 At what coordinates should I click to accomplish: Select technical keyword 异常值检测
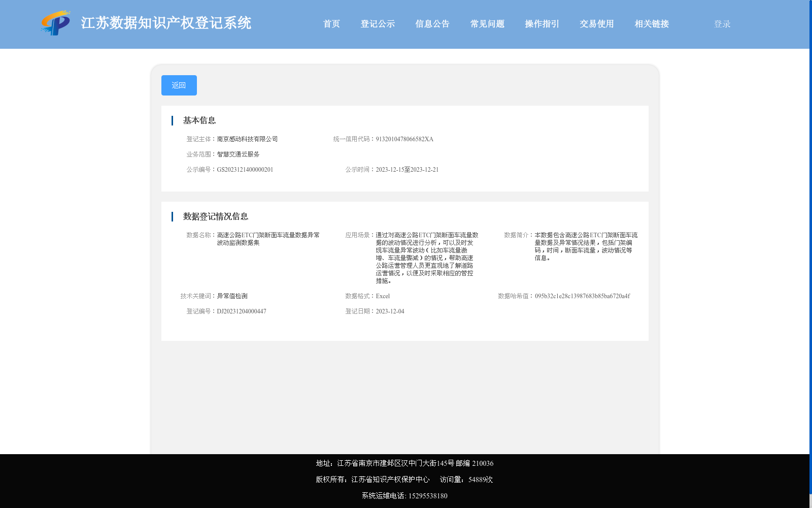pos(232,296)
